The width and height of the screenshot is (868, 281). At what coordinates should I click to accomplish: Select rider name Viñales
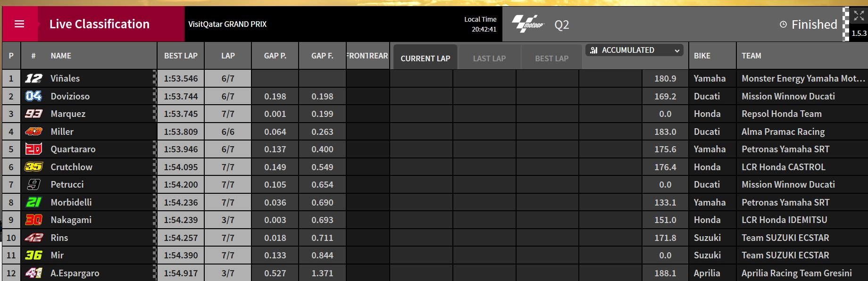point(65,78)
